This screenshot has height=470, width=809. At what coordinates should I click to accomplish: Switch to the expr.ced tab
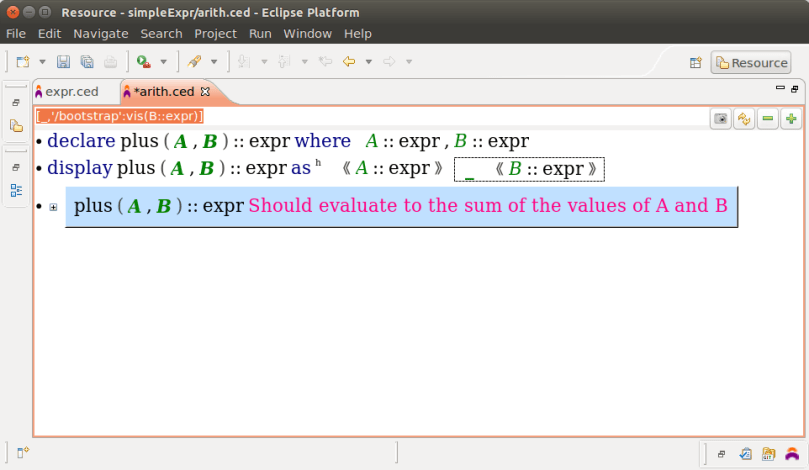pyautogui.click(x=71, y=91)
